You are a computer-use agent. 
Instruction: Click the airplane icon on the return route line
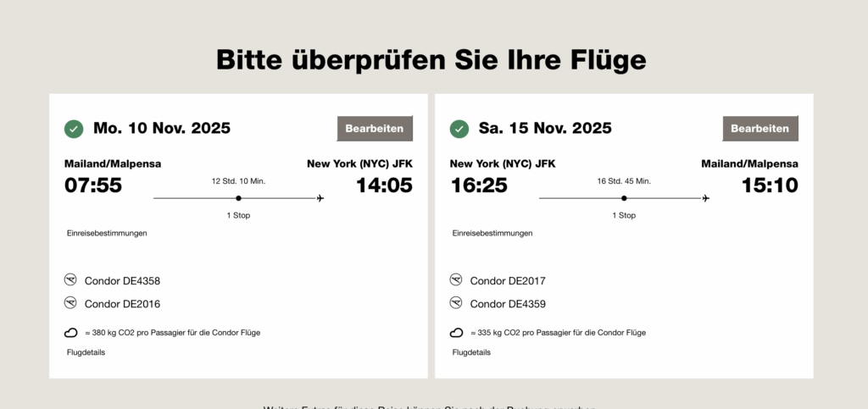pyautogui.click(x=706, y=198)
